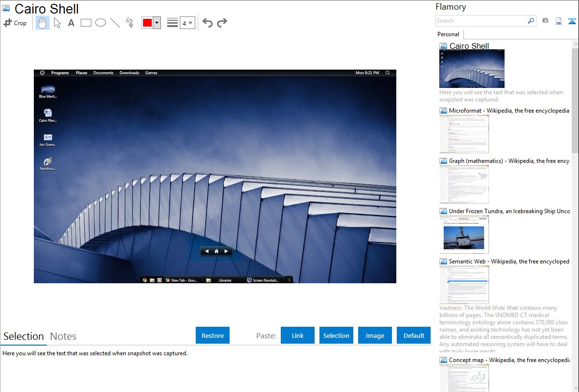Screen dimensions: 579x392
Task: Click the Paintbrus... desktop icon
Action: [48, 164]
